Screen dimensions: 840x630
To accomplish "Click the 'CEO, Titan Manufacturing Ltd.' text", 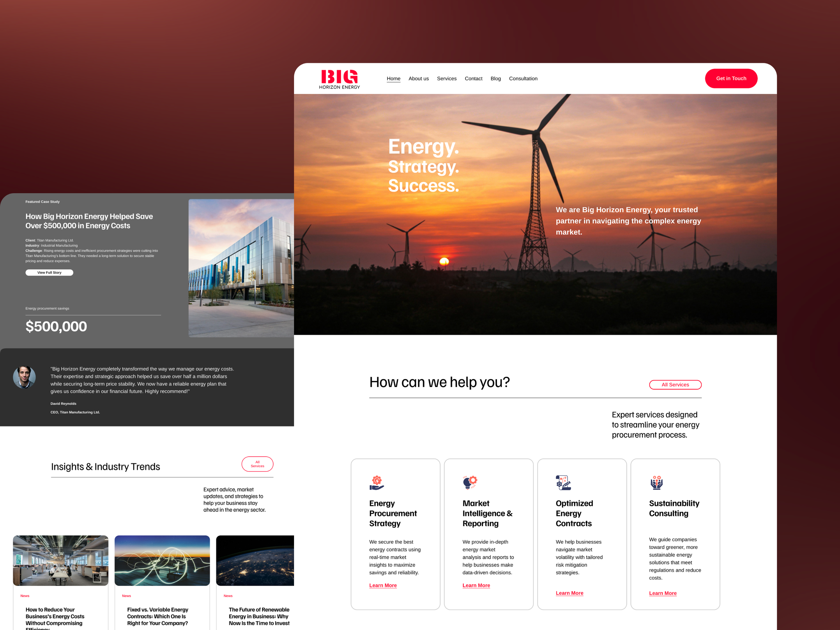I will pos(75,412).
